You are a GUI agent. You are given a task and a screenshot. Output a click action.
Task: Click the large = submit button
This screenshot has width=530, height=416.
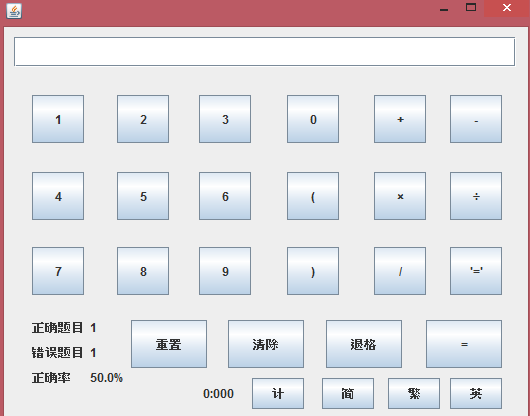464,344
